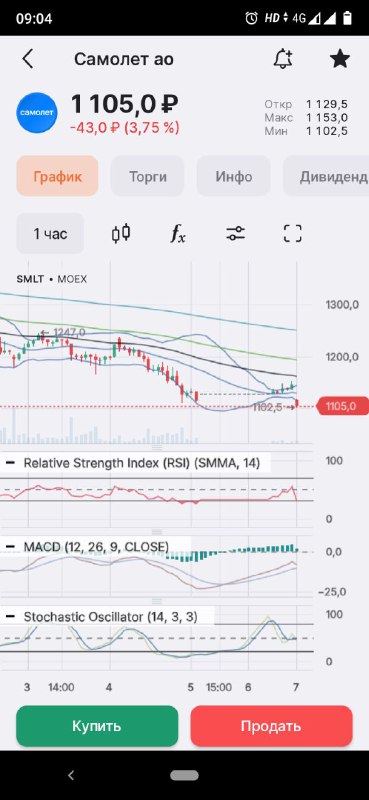Tap the Android back navigation button

tap(71, 776)
